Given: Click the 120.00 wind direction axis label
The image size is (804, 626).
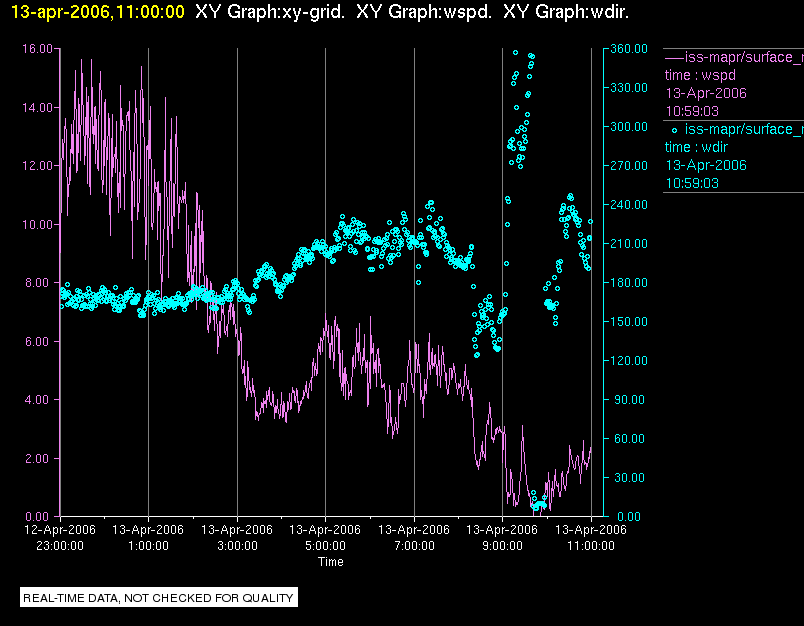Looking at the screenshot, I should tap(629, 360).
